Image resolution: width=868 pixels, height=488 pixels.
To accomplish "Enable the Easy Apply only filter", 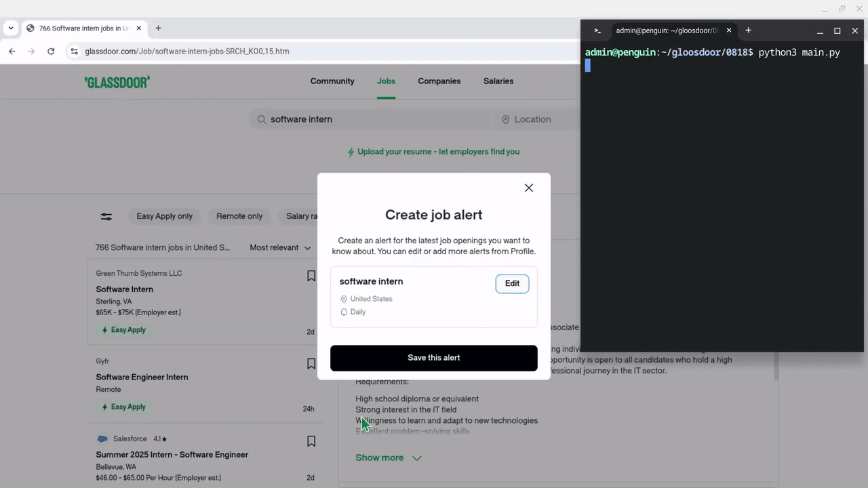I will tap(164, 216).
